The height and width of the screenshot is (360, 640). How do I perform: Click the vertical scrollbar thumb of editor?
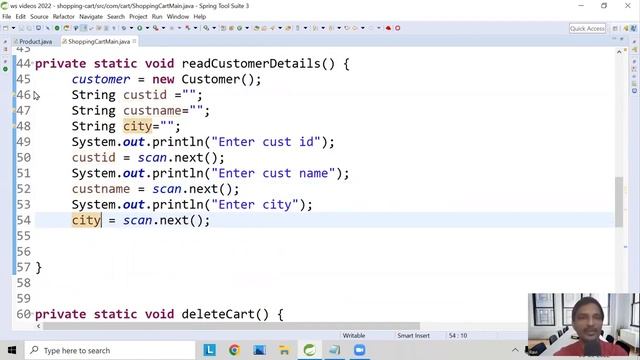click(x=619, y=202)
